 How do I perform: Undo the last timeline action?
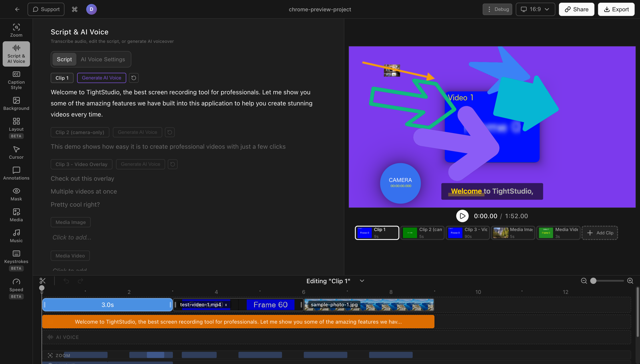click(x=66, y=281)
